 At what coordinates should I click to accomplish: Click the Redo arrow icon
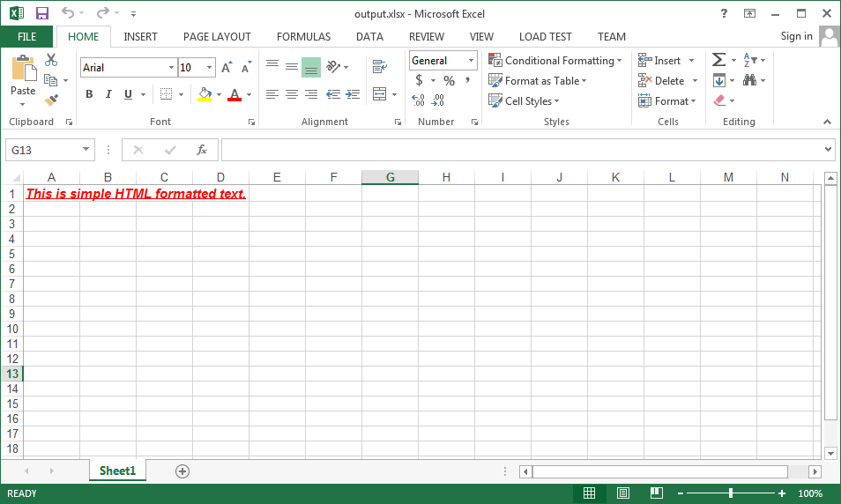[103, 12]
